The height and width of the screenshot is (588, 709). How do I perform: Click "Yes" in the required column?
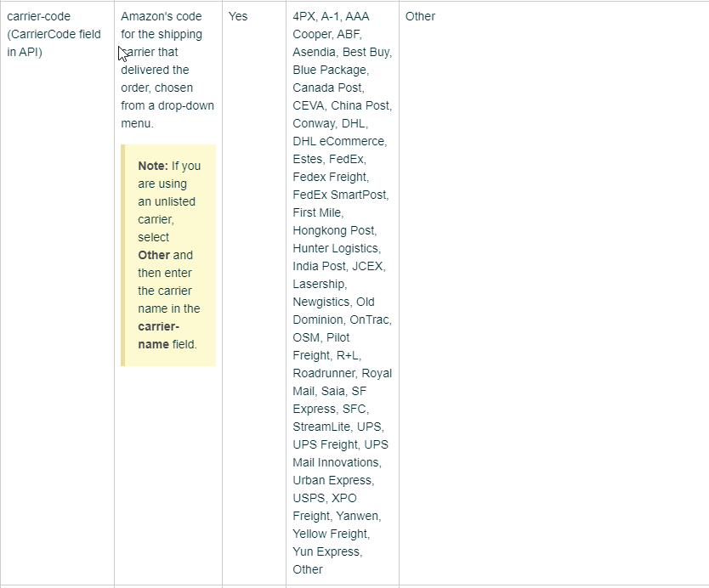click(238, 16)
